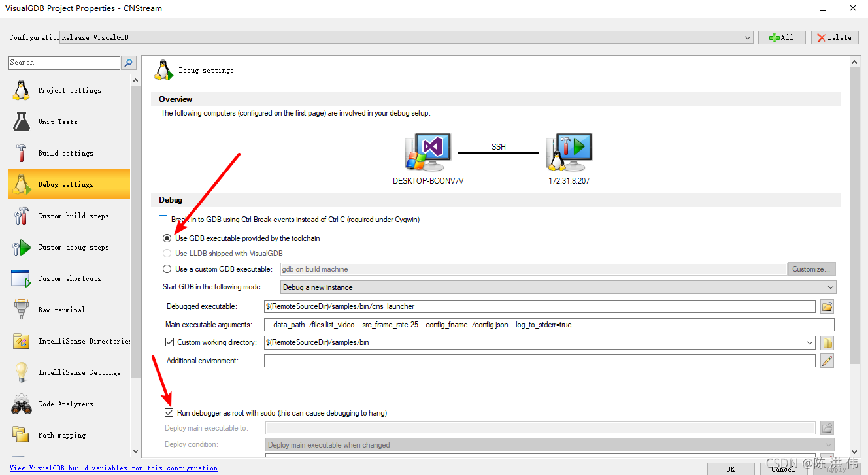Click the Debug settings sidebar icon
Image resolution: width=868 pixels, height=475 pixels.
pyautogui.click(x=21, y=184)
